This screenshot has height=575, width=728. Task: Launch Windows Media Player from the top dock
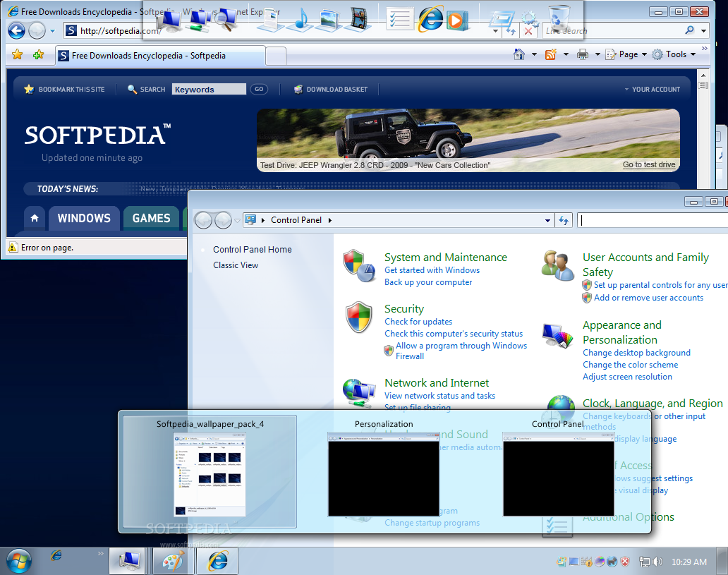tap(458, 20)
